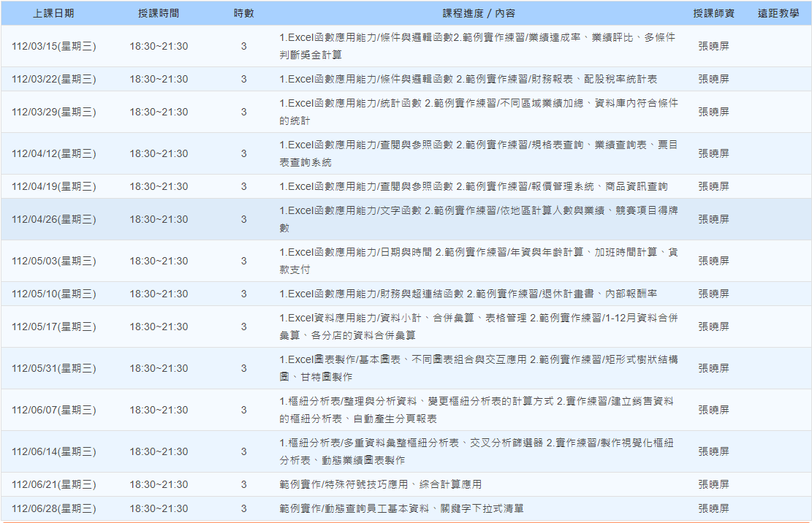Image resolution: width=812 pixels, height=523 pixels.
Task: Select instructor 張曉屏 in the 112/06/21 row
Action: (x=713, y=484)
